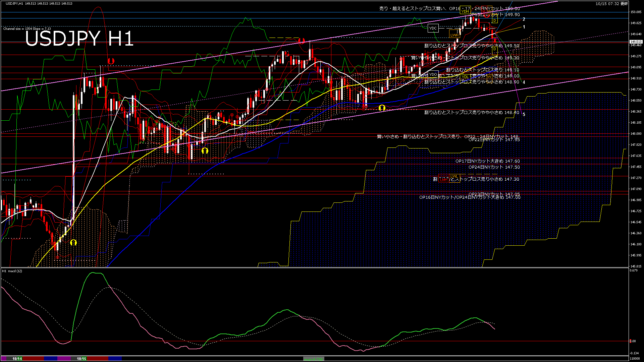644x362 pixels.
Task: Click the YDC label box
Action: [433, 28]
